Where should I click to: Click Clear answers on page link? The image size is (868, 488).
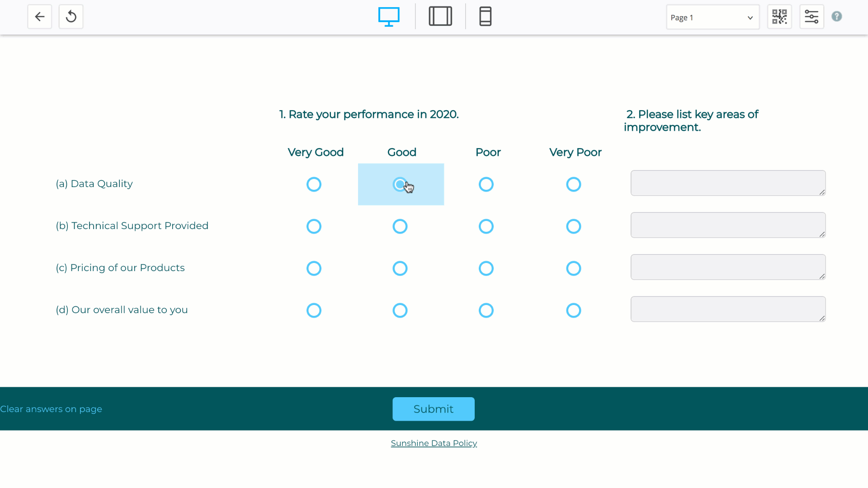pyautogui.click(x=51, y=409)
